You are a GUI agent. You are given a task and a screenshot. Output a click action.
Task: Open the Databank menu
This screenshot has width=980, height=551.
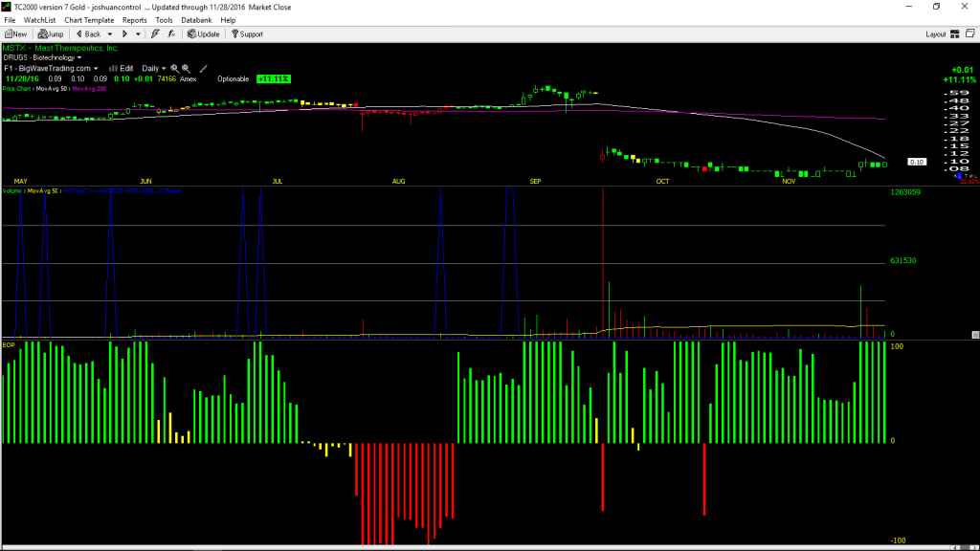coord(196,20)
